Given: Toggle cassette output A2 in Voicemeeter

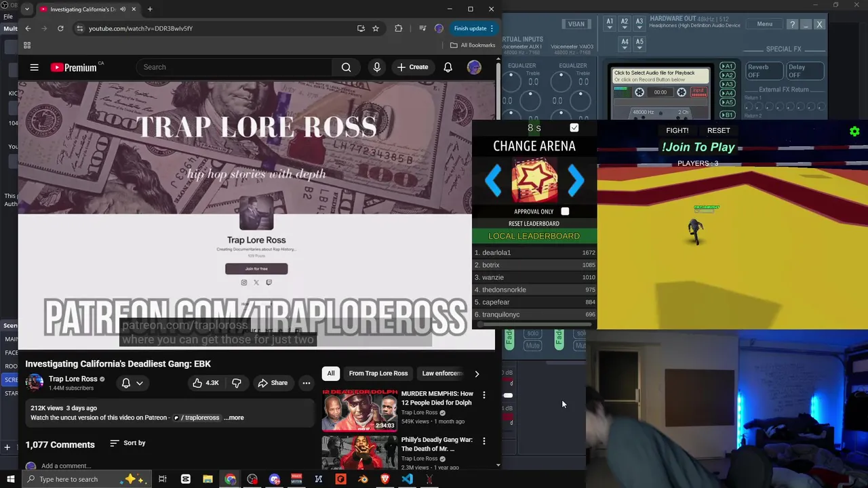Looking at the screenshot, I should coord(727,76).
